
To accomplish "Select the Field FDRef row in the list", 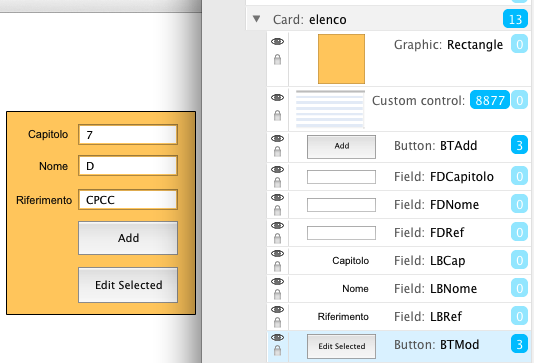I will [398, 233].
